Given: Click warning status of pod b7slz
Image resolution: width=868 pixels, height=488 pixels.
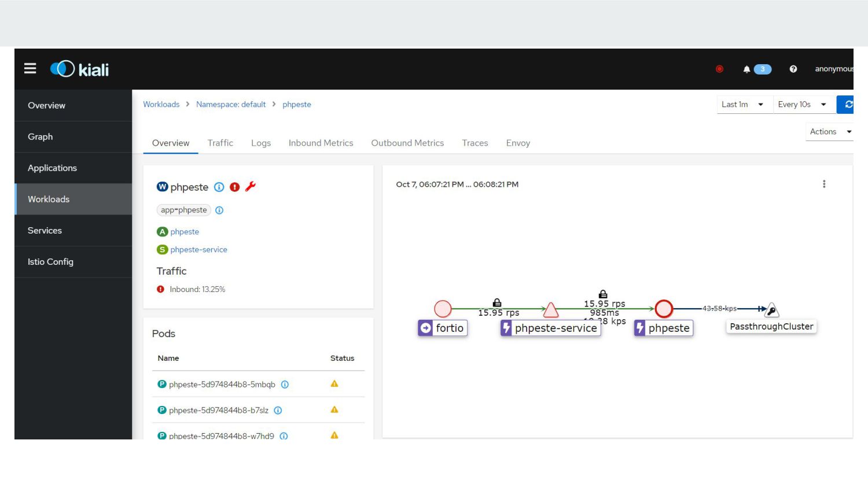Looking at the screenshot, I should pos(334,410).
